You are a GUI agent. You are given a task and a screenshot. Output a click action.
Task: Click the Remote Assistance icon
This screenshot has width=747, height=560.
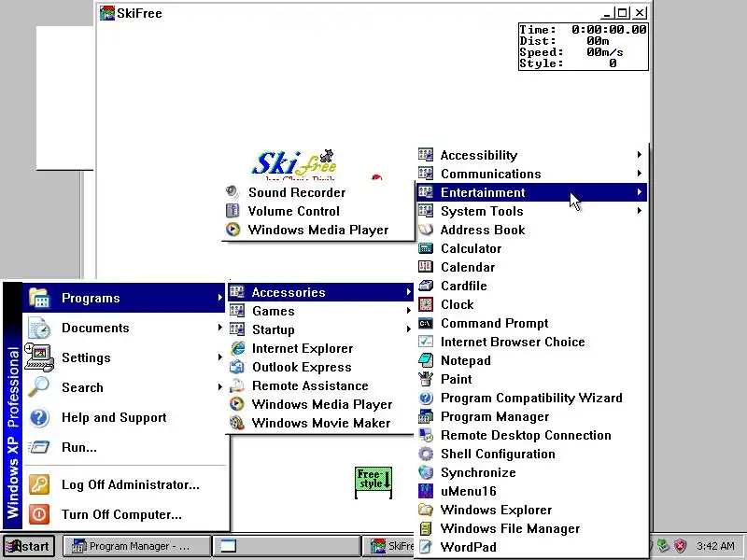[237, 385]
